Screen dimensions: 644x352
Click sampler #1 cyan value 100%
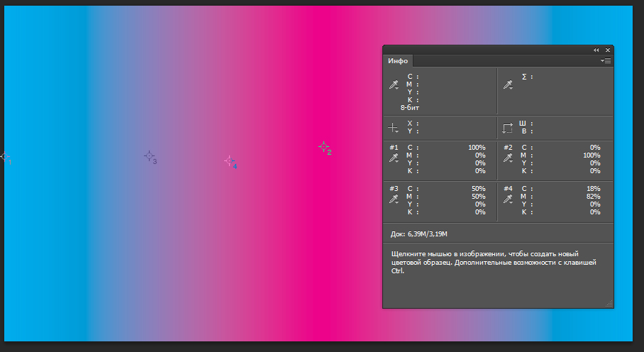[477, 148]
